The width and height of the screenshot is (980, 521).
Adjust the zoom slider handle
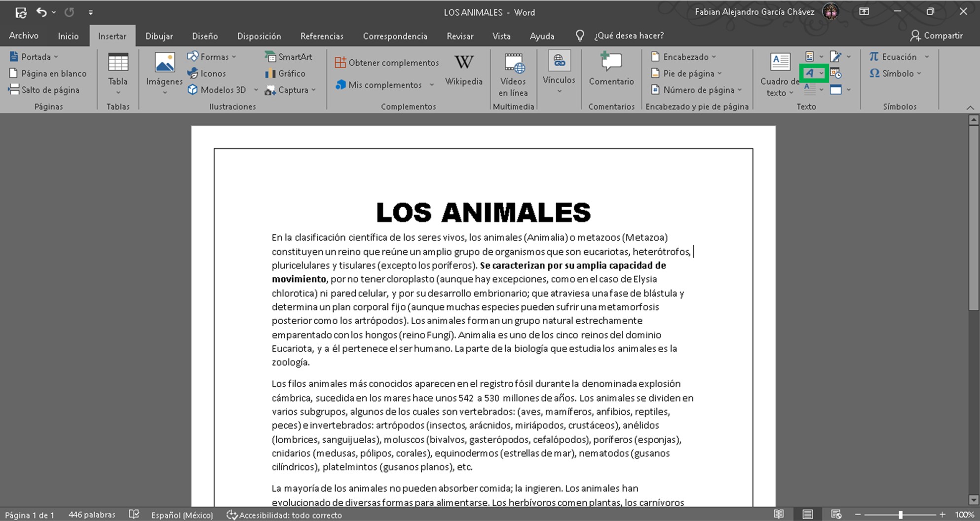point(901,515)
